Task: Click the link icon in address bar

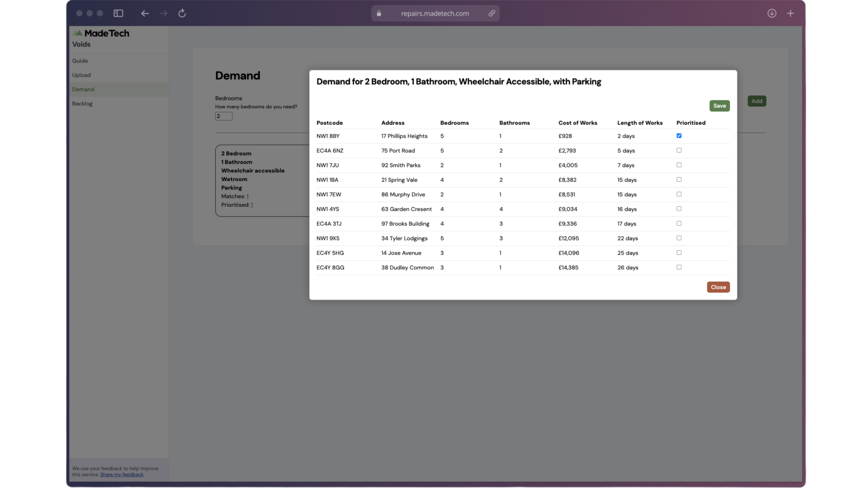Action: [x=492, y=13]
